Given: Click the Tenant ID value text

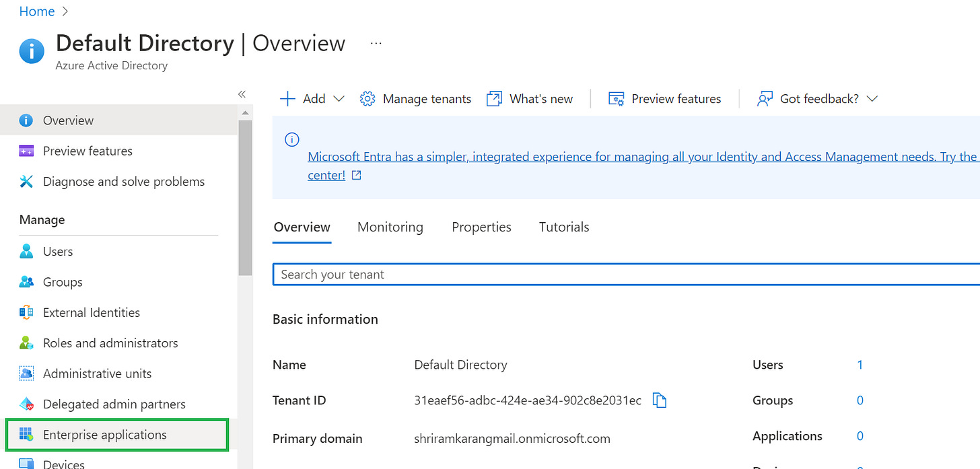Looking at the screenshot, I should pyautogui.click(x=528, y=400).
